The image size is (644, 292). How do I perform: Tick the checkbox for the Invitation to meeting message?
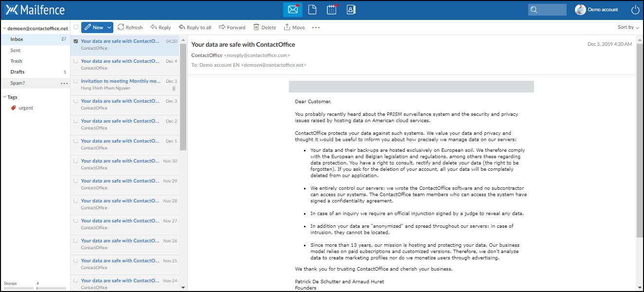75,81
